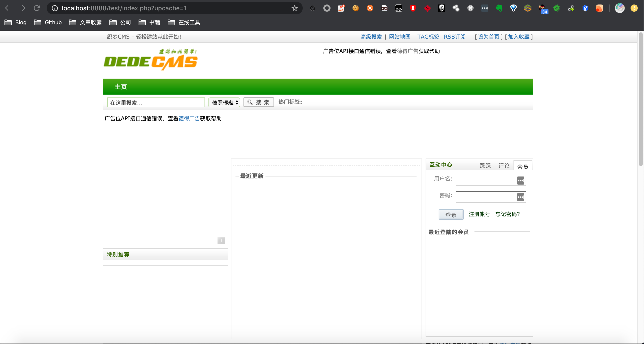
Task: Open the striped cube extension icon
Action: [x=528, y=8]
